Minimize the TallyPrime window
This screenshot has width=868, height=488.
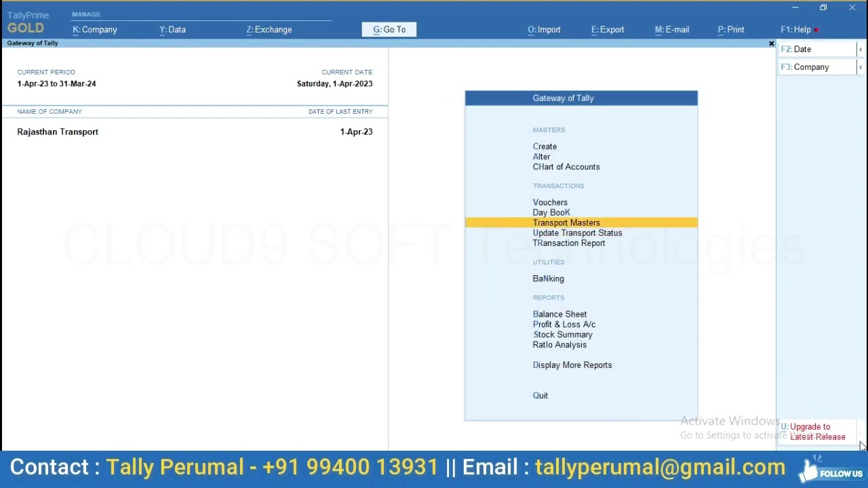[795, 7]
